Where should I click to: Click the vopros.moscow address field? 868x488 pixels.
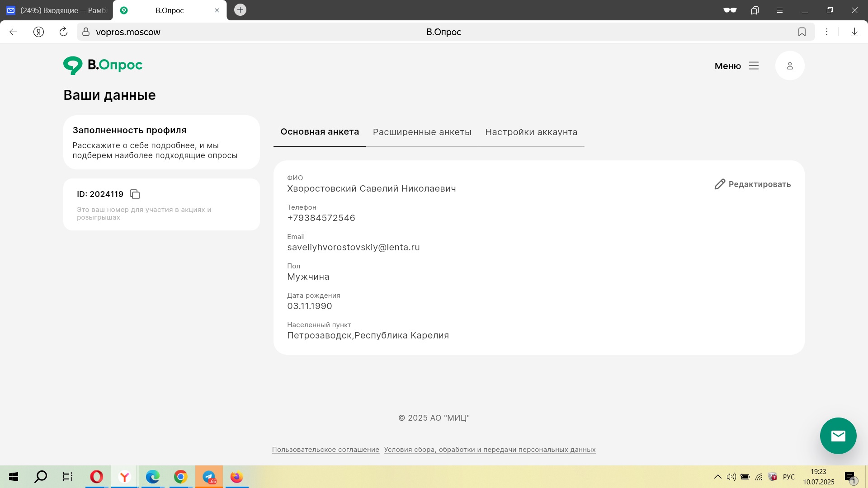(x=128, y=32)
